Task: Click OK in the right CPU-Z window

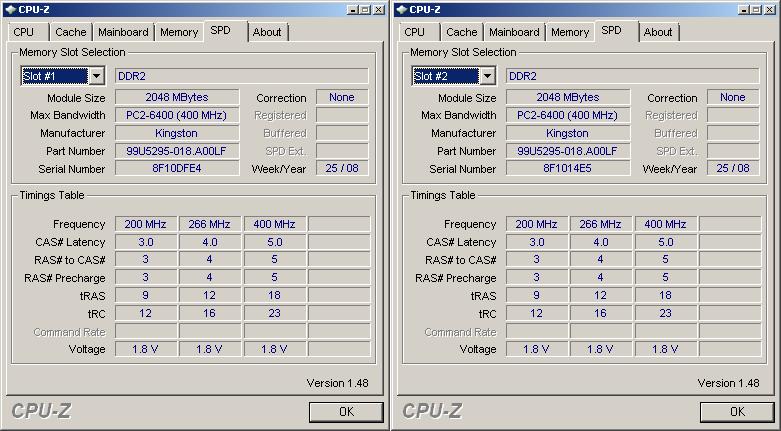Action: (x=737, y=412)
